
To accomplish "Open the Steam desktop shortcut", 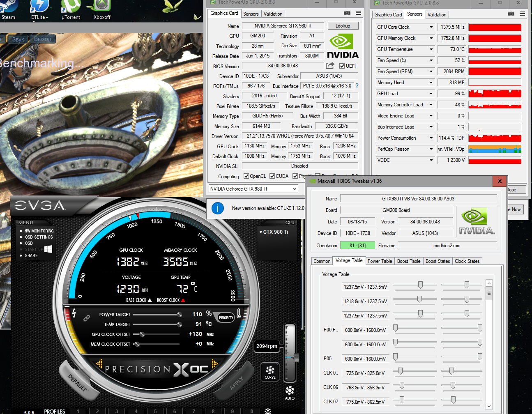I will click(8, 9).
